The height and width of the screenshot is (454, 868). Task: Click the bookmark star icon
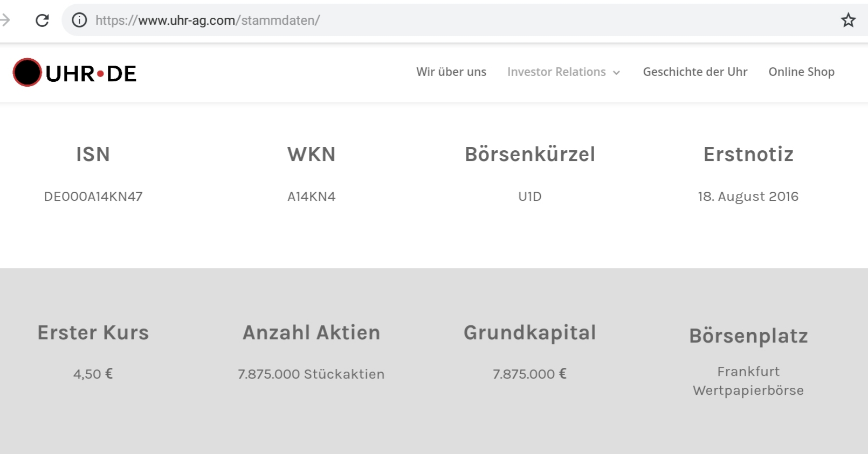point(848,20)
